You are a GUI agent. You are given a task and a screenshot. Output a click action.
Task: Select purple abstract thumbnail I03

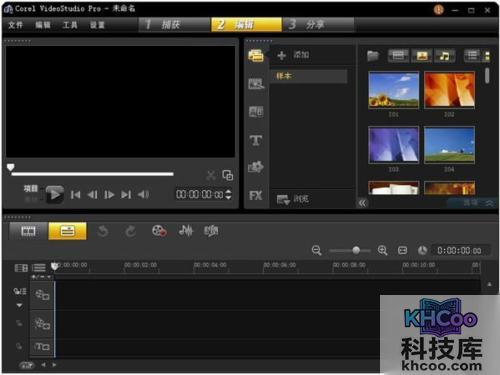pos(394,145)
